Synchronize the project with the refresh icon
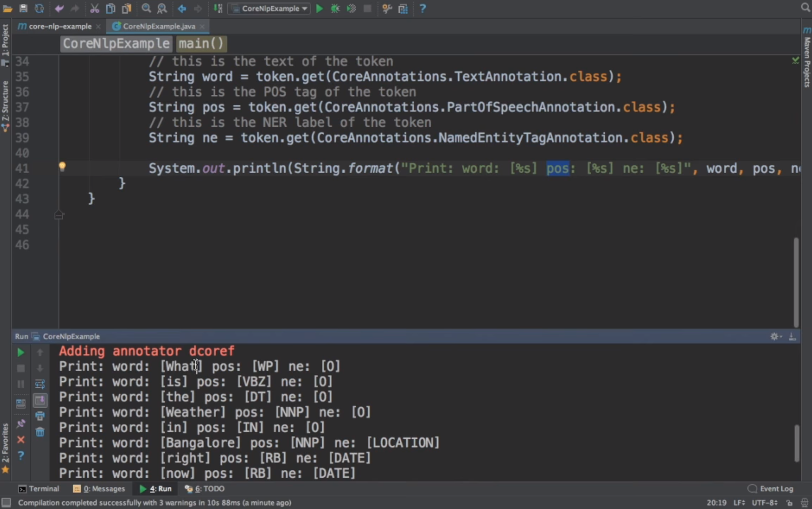Image resolution: width=812 pixels, height=509 pixels. pyautogui.click(x=40, y=8)
